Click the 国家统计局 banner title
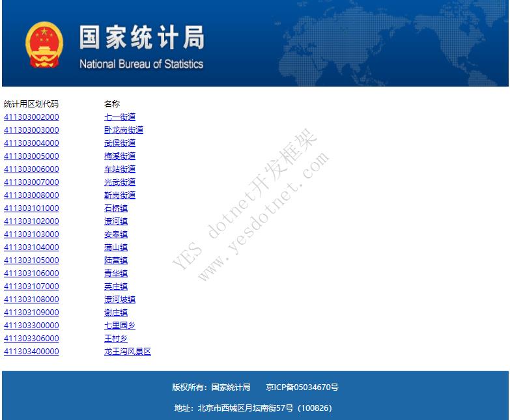This screenshot has height=420, width=510. click(x=142, y=37)
